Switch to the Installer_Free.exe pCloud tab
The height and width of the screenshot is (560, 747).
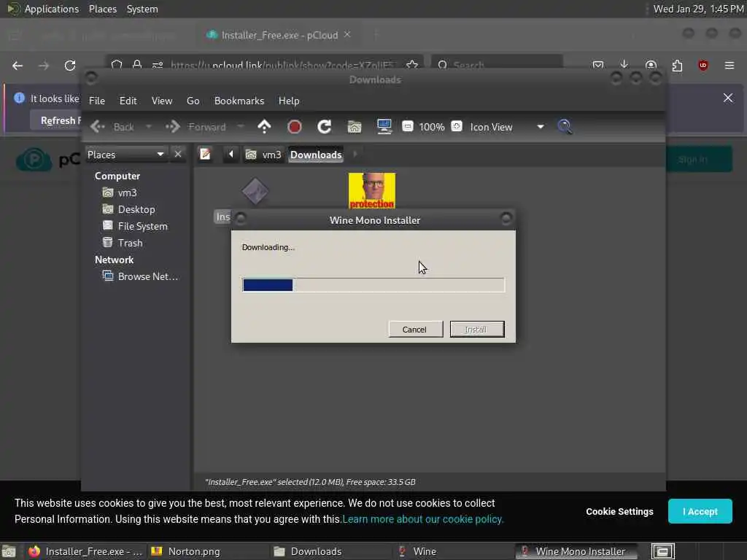point(279,35)
